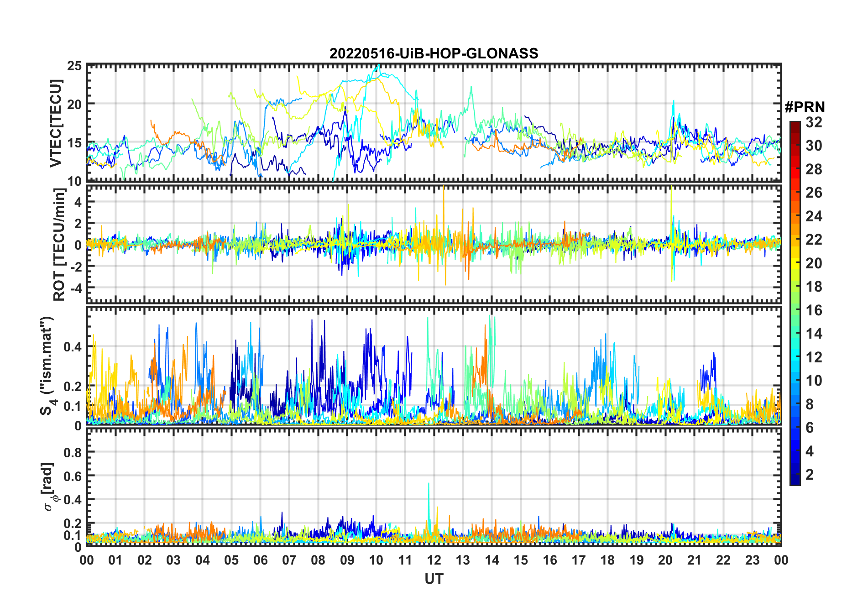Click inside the ROT time-series panel

tap(434, 244)
